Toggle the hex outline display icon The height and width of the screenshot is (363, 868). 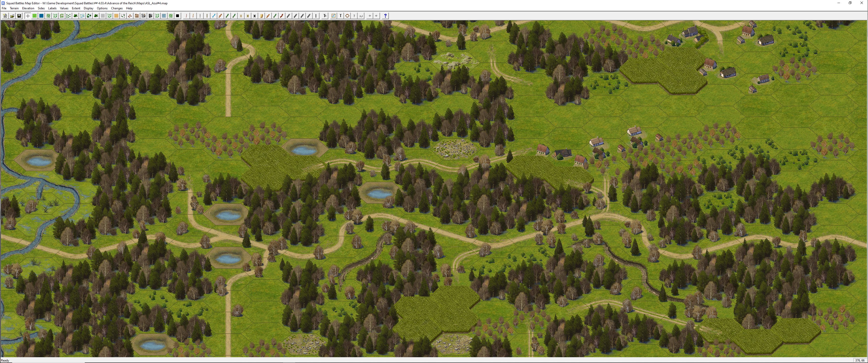[347, 16]
